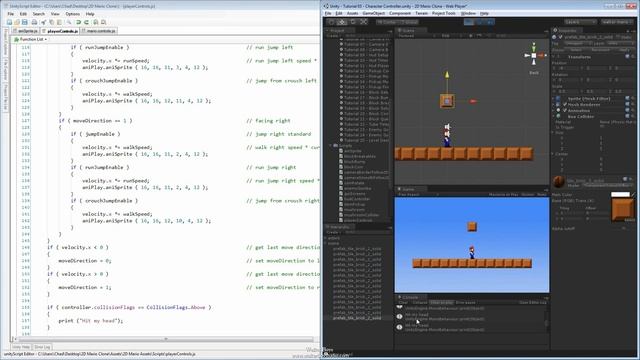Open the Layers dropdown in Unity toolbar
The image size is (640, 360).
click(580, 22)
